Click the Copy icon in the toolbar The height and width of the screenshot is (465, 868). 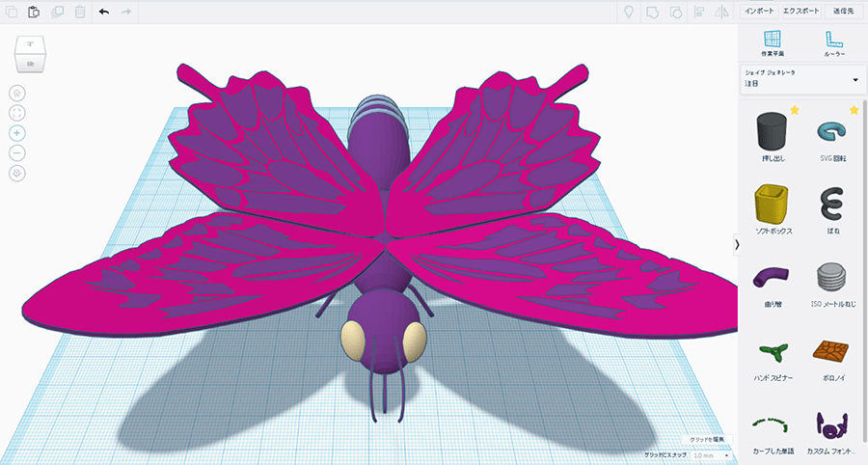pos(11,12)
